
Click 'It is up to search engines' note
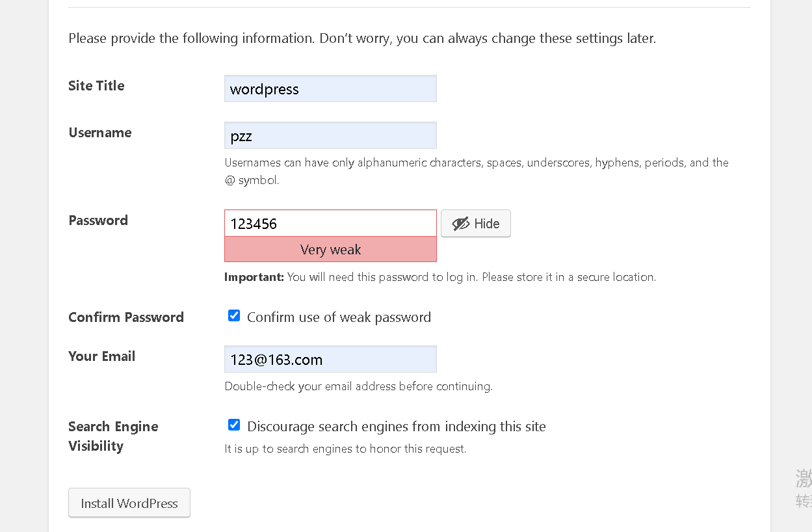[x=345, y=449]
